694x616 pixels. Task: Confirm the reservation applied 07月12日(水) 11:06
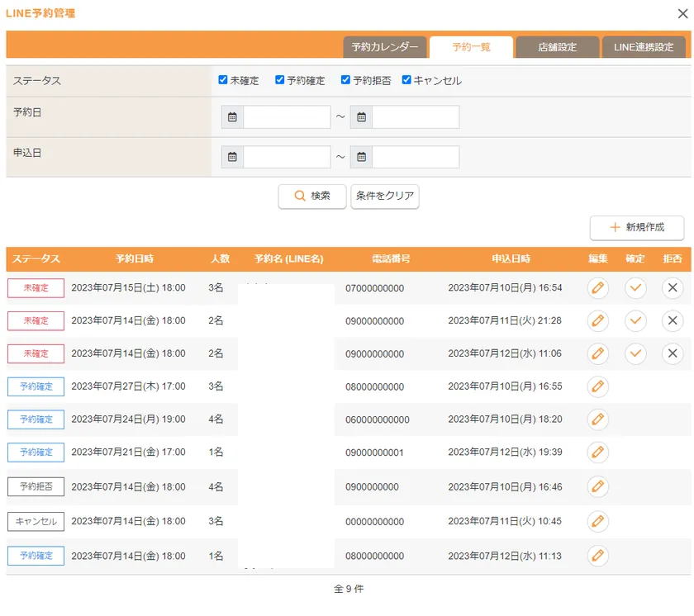635,353
